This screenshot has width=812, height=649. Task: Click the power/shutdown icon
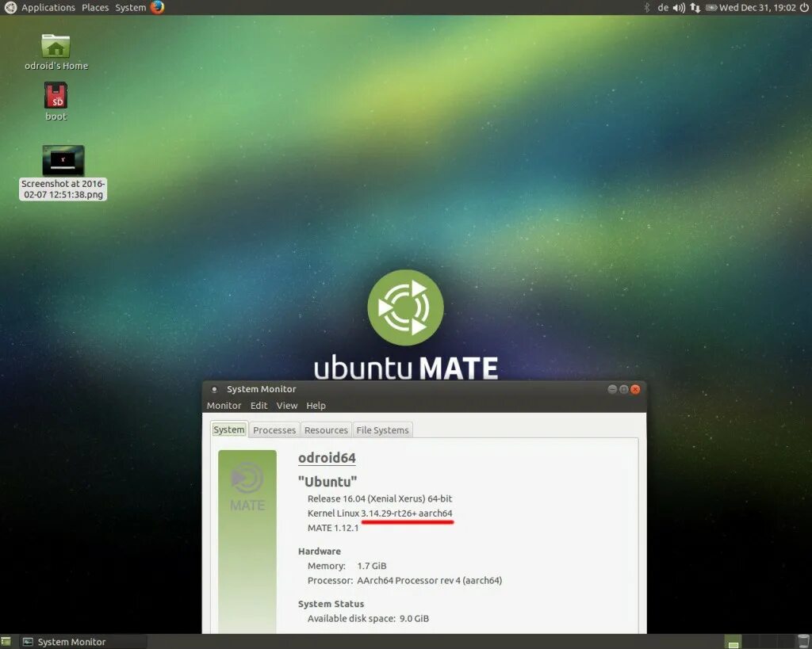coord(804,7)
